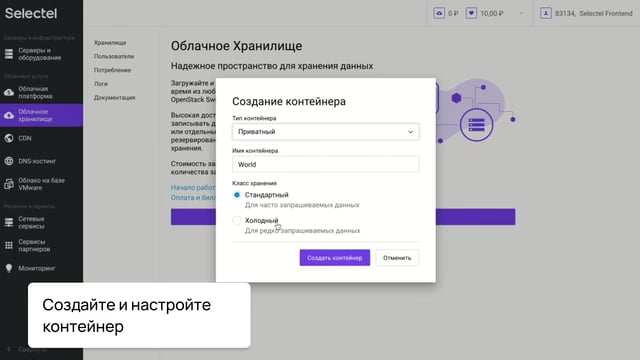Click the 0 ₽ balance value
Screen dimensions: 640x360
pos(453,13)
